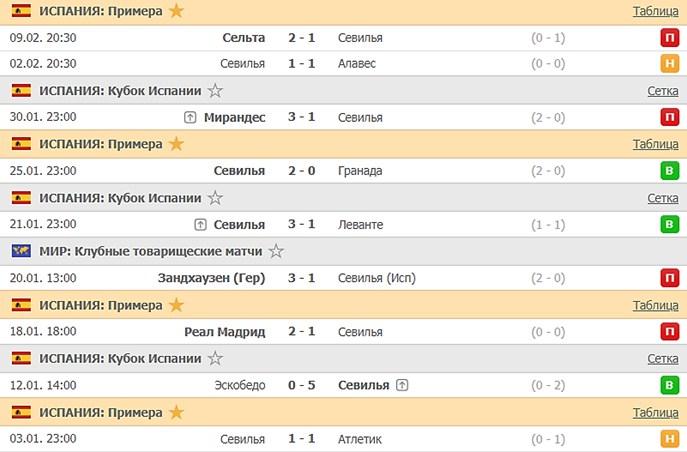Click the red П badge for Реал Мадрид match
Viewport: 687px width, 452px height.
(668, 331)
